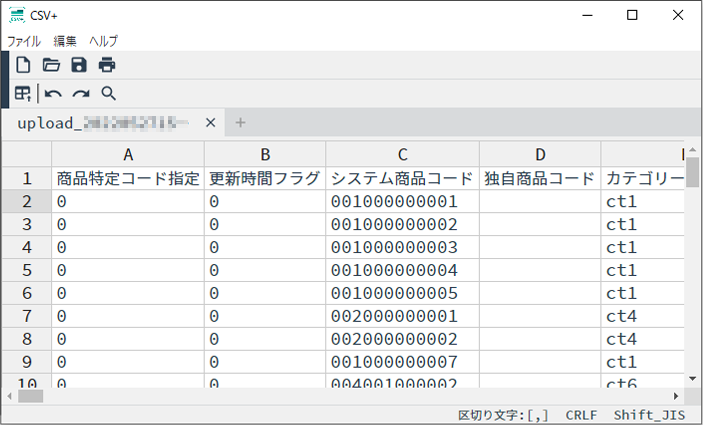Select column C header
Image resolution: width=703 pixels, height=425 pixels.
[403, 154]
